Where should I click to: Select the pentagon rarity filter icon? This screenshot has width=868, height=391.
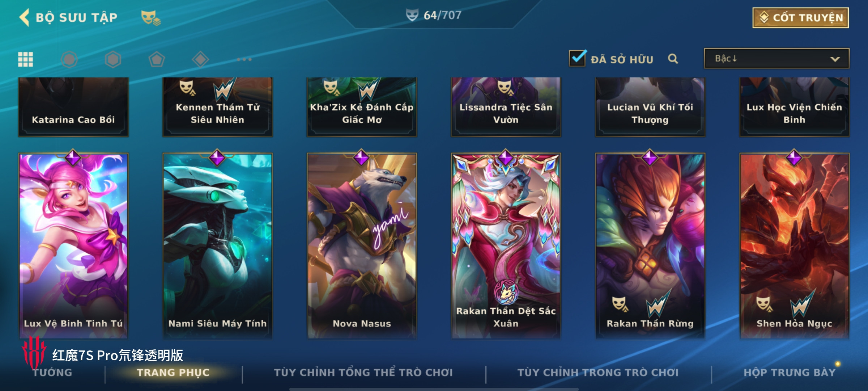pyautogui.click(x=157, y=59)
